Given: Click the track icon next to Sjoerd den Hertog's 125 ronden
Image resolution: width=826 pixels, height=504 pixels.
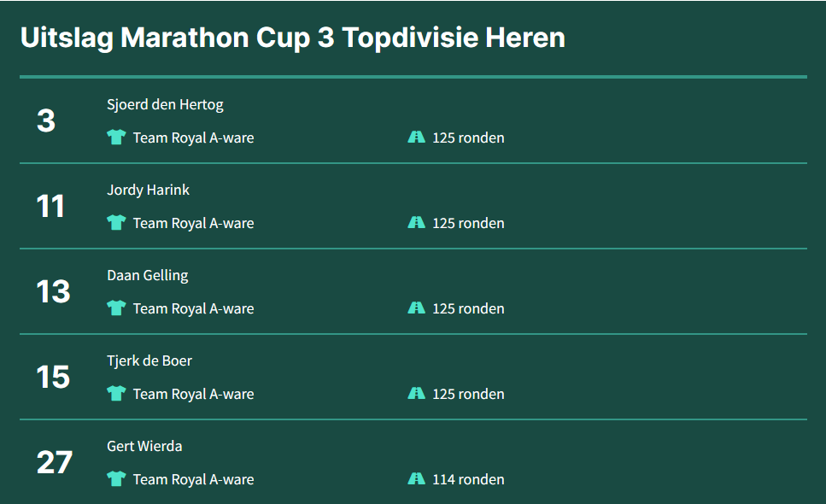Looking at the screenshot, I should click(416, 137).
